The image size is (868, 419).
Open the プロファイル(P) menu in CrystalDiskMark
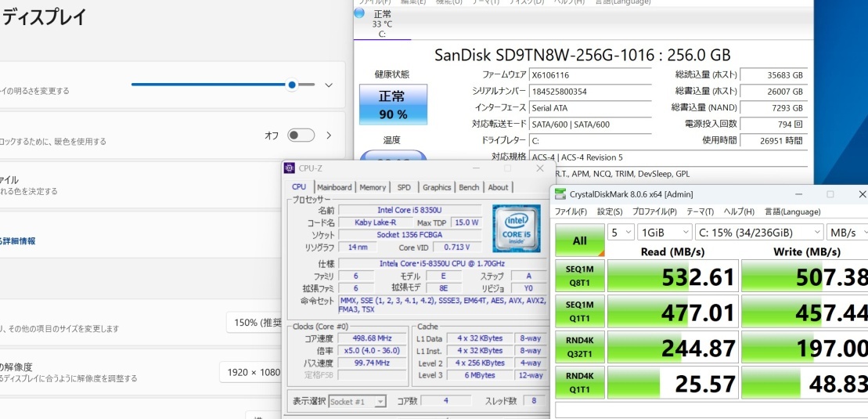654,211
